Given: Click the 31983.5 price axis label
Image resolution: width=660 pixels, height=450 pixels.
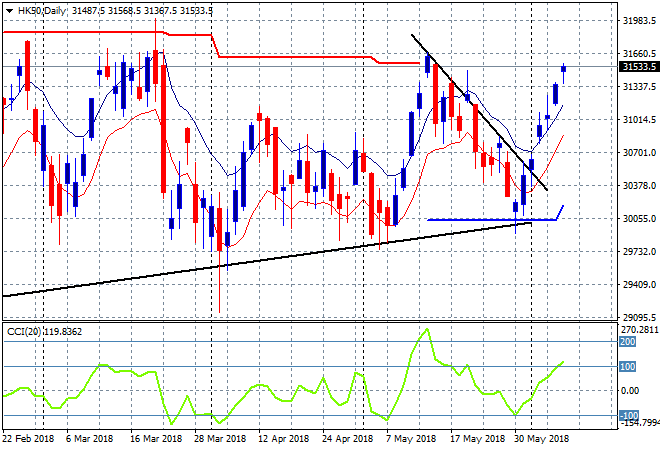Looking at the screenshot, I should pos(639,20).
